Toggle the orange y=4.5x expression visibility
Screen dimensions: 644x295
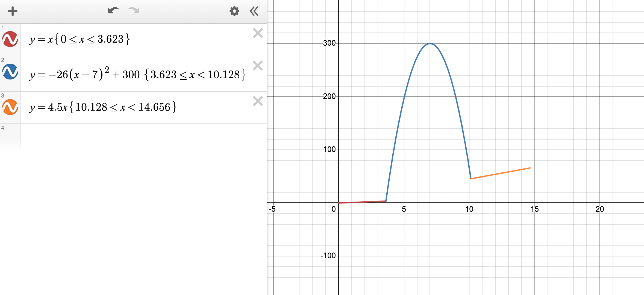(x=10, y=107)
